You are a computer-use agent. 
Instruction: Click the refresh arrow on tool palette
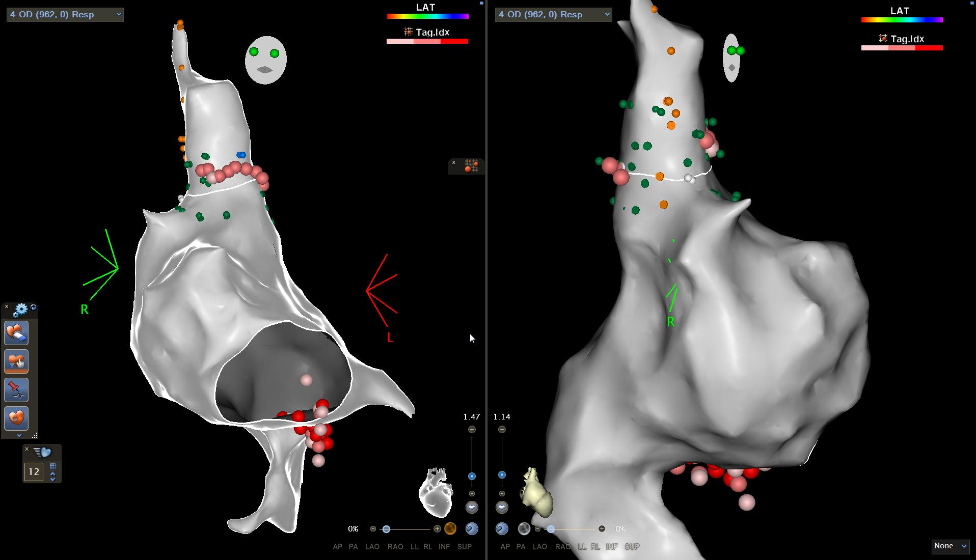coord(33,307)
